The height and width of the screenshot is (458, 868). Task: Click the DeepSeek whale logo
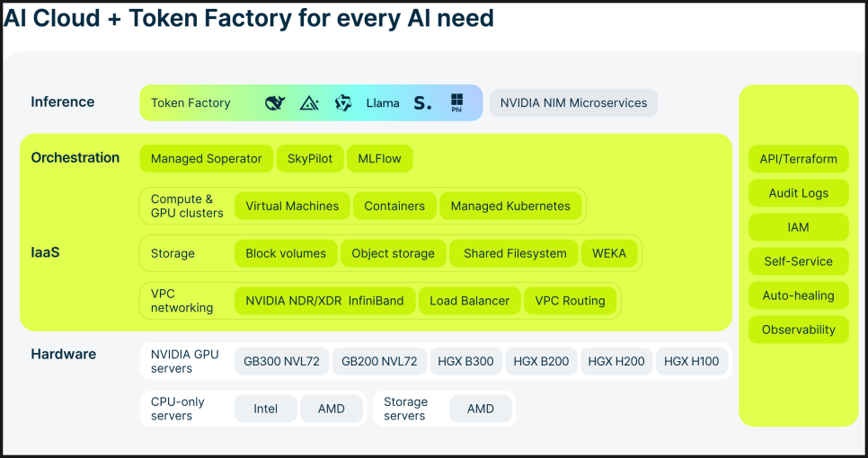click(275, 103)
